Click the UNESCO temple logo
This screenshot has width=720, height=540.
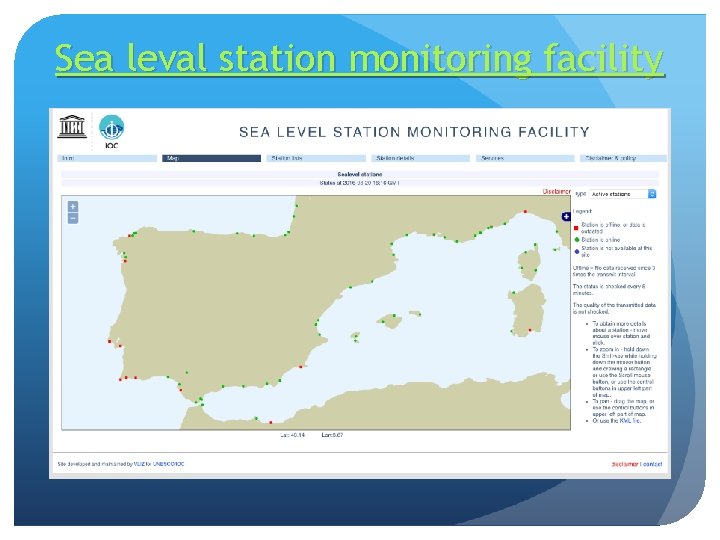(x=72, y=126)
